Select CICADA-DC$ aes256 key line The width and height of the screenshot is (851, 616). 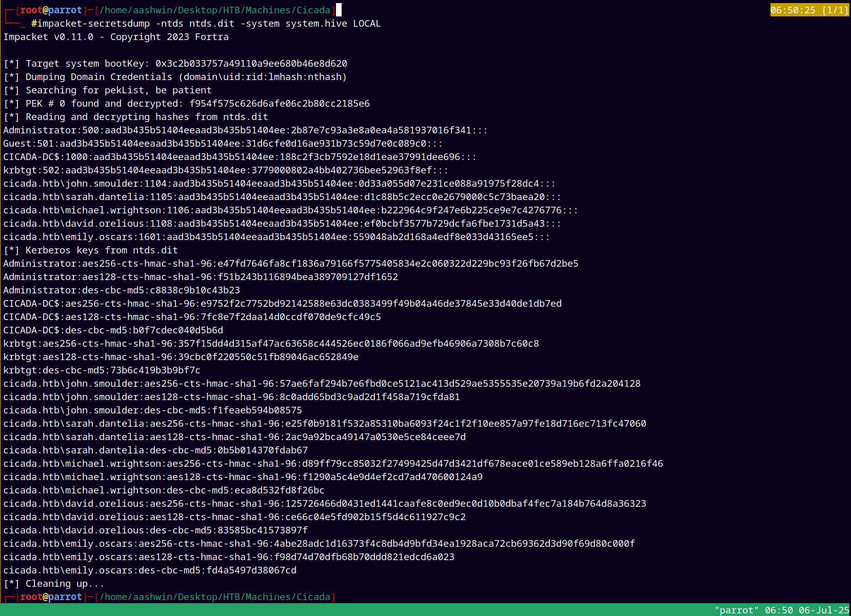pos(283,304)
